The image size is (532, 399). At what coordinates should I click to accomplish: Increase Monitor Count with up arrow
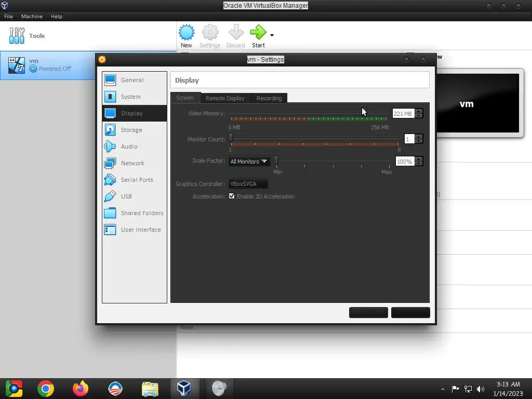click(x=419, y=137)
